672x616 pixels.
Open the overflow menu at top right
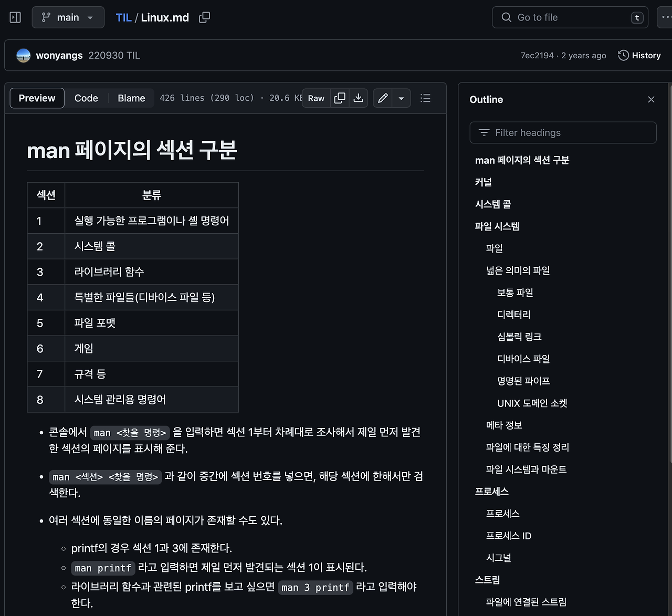[665, 17]
